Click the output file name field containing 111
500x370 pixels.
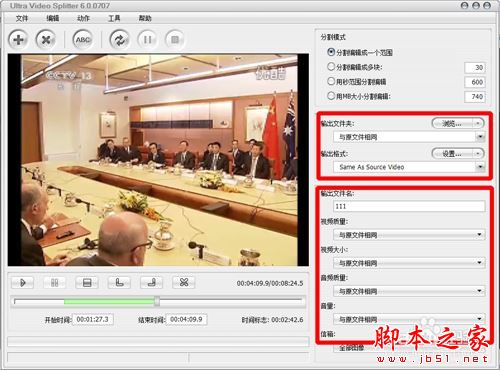(409, 206)
